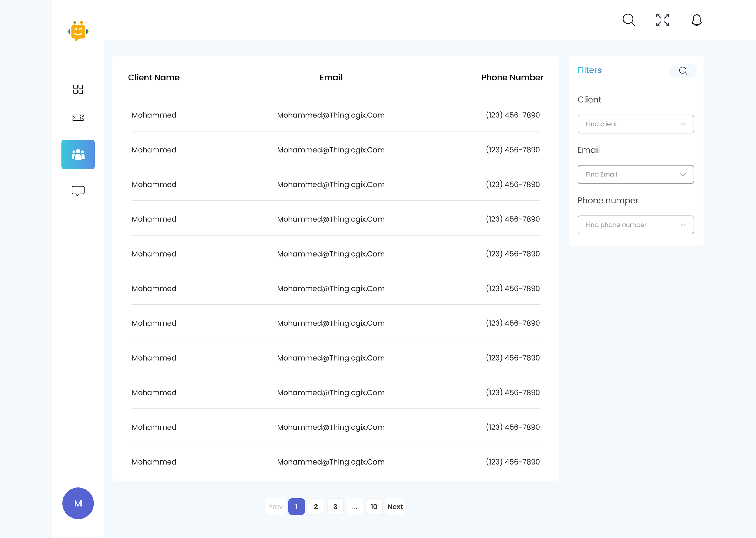Expand the Find Email dropdown

pos(635,174)
